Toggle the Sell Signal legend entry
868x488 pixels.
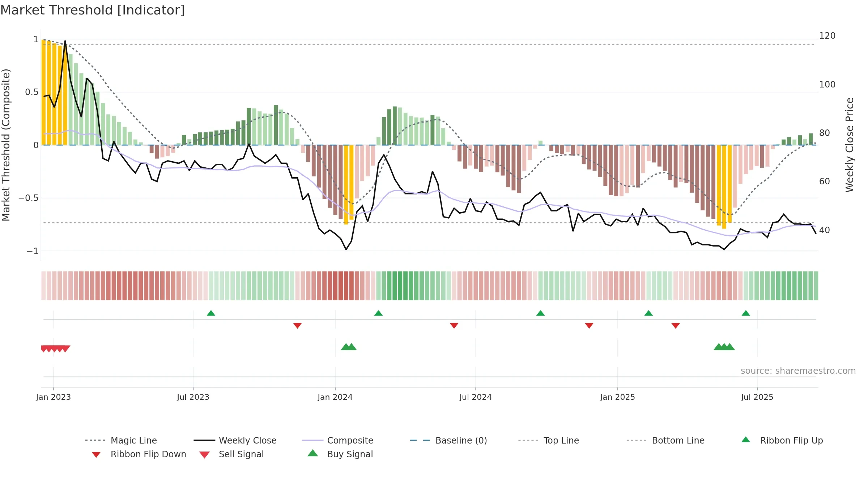pos(231,454)
